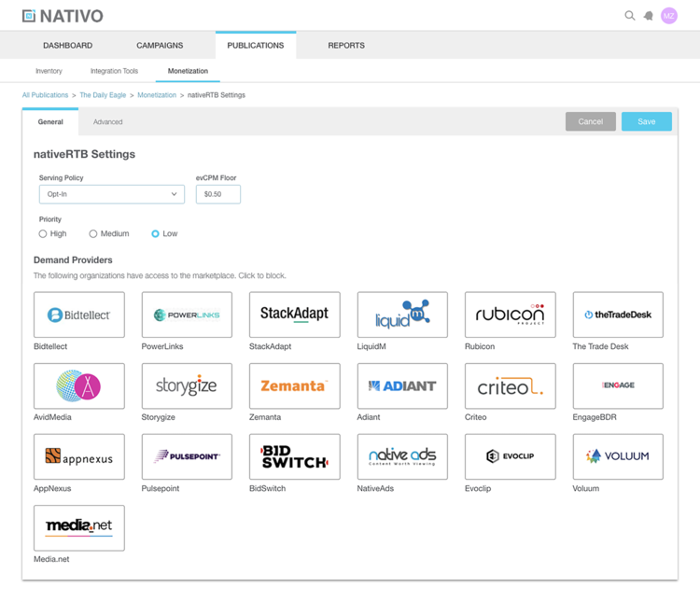Switch to the Advanced settings tab

tap(107, 121)
